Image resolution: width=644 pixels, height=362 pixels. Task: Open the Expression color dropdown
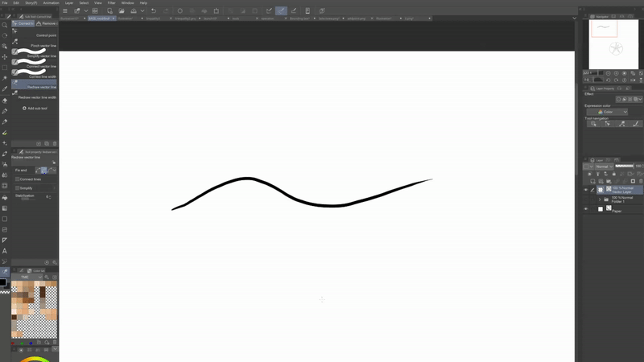click(x=607, y=112)
